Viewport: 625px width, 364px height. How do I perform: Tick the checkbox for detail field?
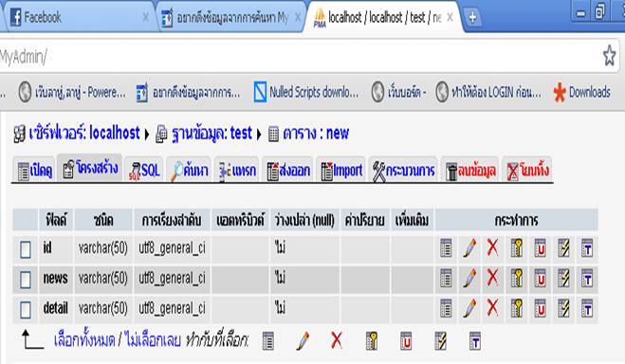[26, 310]
